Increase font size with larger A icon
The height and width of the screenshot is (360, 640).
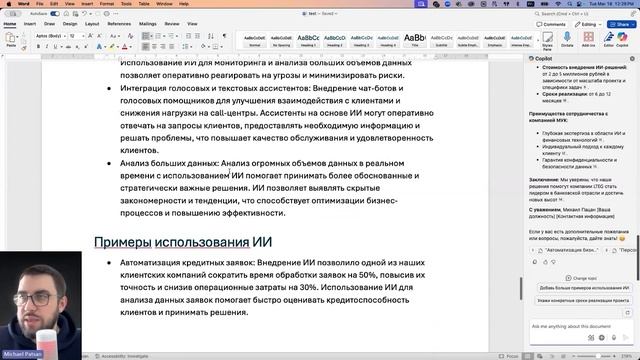tap(91, 36)
